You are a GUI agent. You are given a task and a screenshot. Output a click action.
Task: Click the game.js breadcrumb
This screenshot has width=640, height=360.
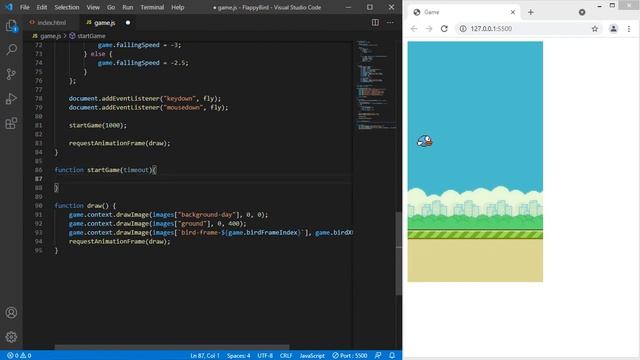click(47, 36)
